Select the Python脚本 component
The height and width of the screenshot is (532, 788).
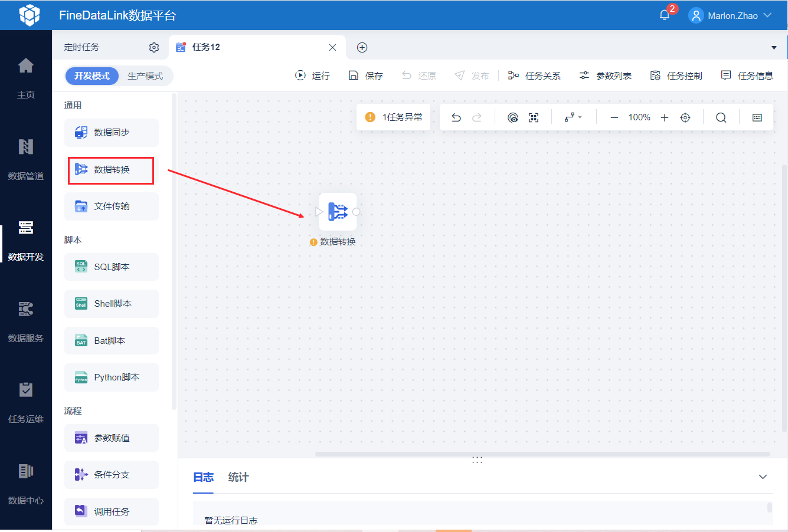point(112,377)
